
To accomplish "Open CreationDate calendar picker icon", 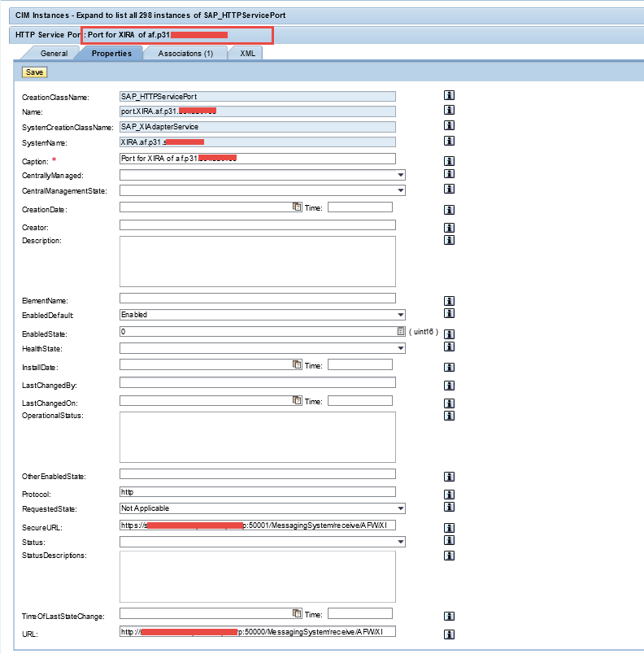I will [297, 207].
